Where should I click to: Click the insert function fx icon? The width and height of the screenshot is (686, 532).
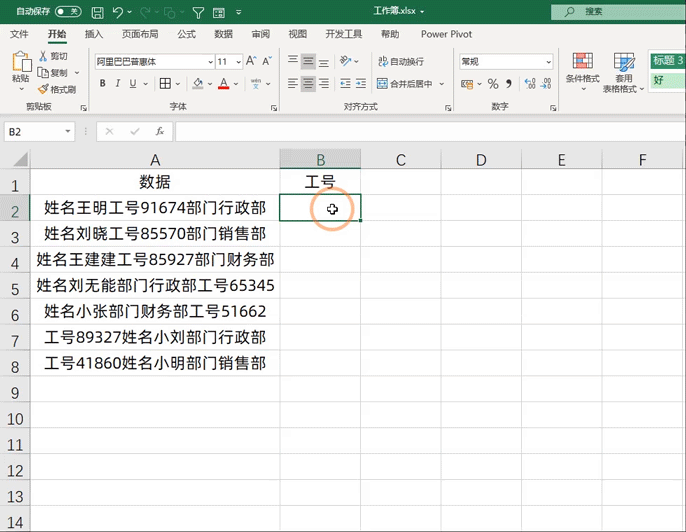click(160, 131)
